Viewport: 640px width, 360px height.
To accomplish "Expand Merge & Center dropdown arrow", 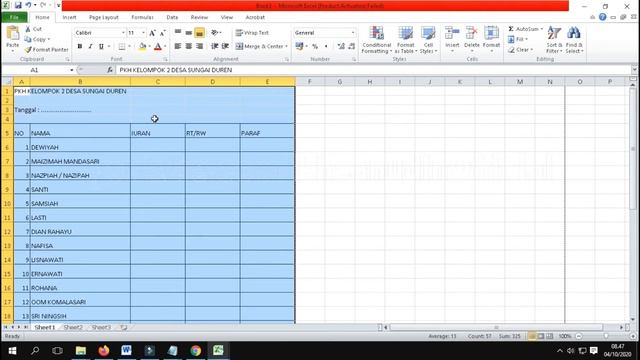I will tap(286, 47).
